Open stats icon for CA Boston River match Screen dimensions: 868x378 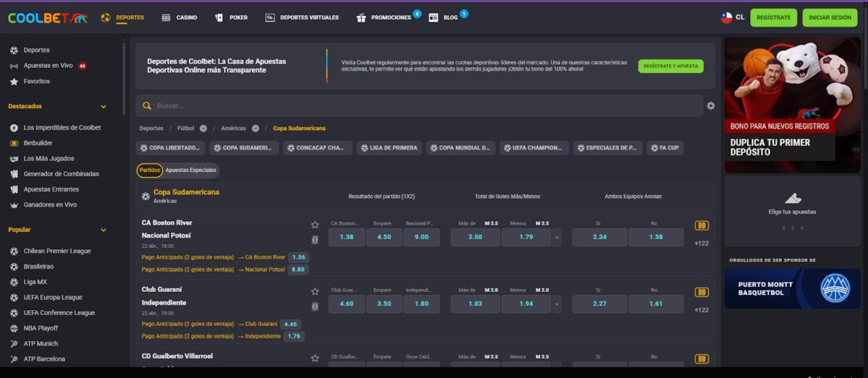click(x=315, y=239)
